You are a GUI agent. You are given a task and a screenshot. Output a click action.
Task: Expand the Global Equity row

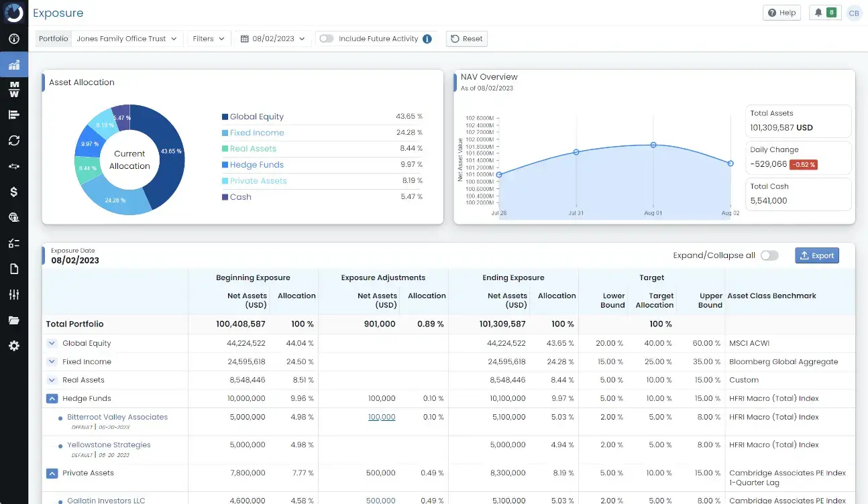coord(52,343)
